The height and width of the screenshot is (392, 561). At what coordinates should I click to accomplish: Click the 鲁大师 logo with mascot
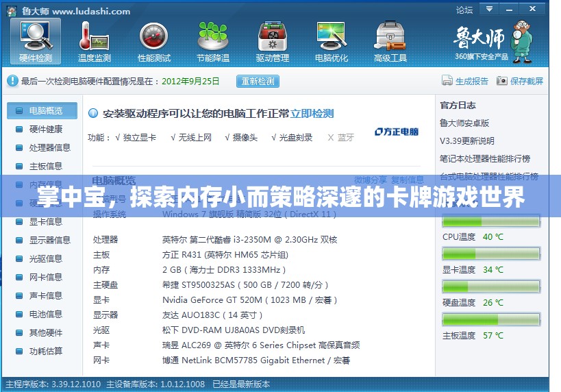pyautogui.click(x=493, y=42)
